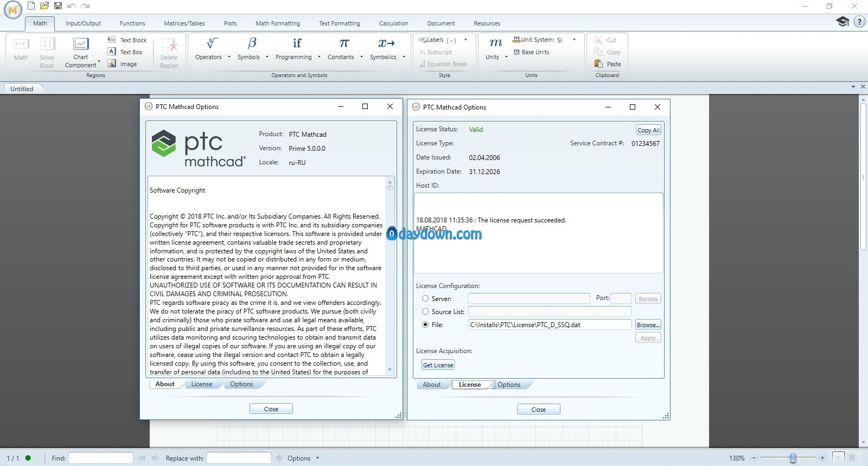868x466 pixels.
Task: Click the Find input field
Action: pos(101,458)
